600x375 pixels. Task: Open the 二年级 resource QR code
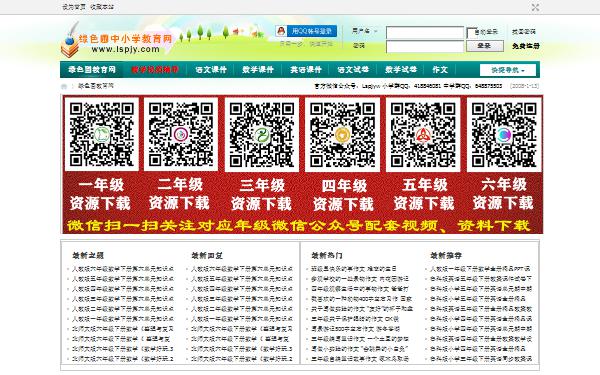pos(181,135)
